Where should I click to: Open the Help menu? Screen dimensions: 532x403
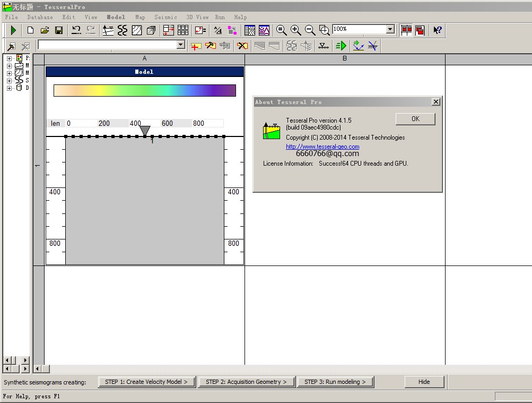tap(241, 17)
